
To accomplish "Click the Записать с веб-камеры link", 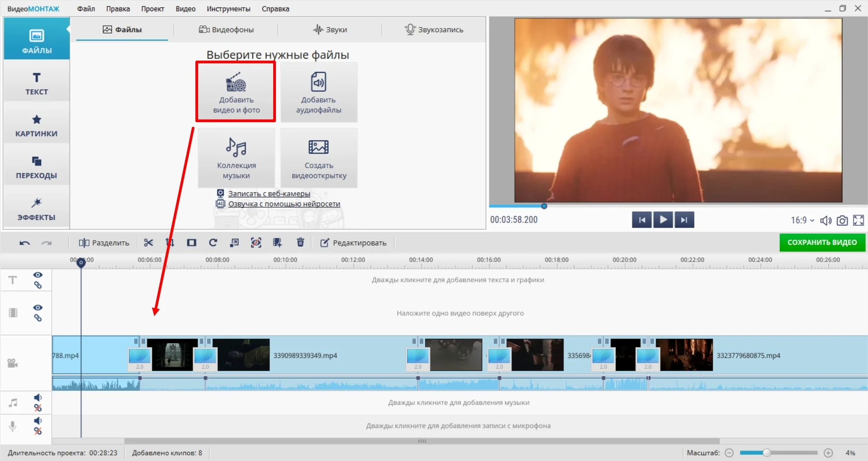I will 269,194.
